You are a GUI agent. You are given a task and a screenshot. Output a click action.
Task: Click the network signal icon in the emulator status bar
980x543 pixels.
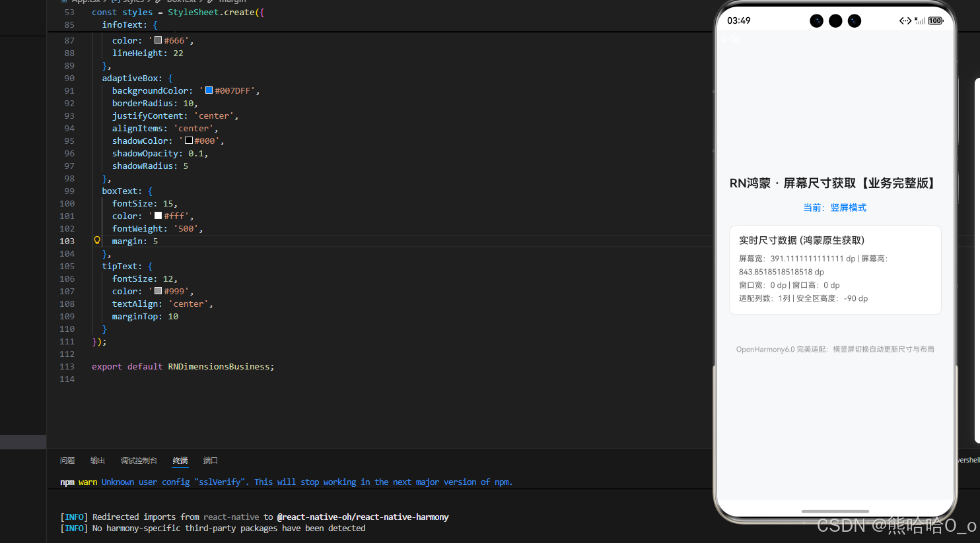[x=919, y=20]
